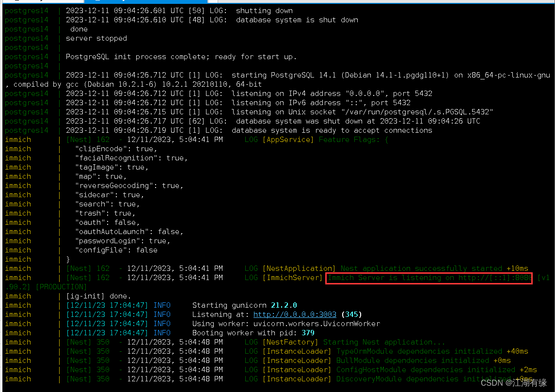The width and height of the screenshot is (555, 392).
Task: Select the "oauth": false entry
Action: [107, 222]
